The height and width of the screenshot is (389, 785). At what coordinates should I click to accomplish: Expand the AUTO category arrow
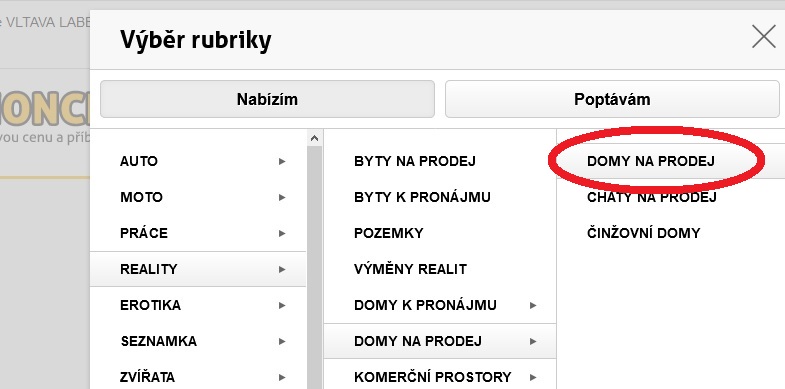[x=282, y=161]
